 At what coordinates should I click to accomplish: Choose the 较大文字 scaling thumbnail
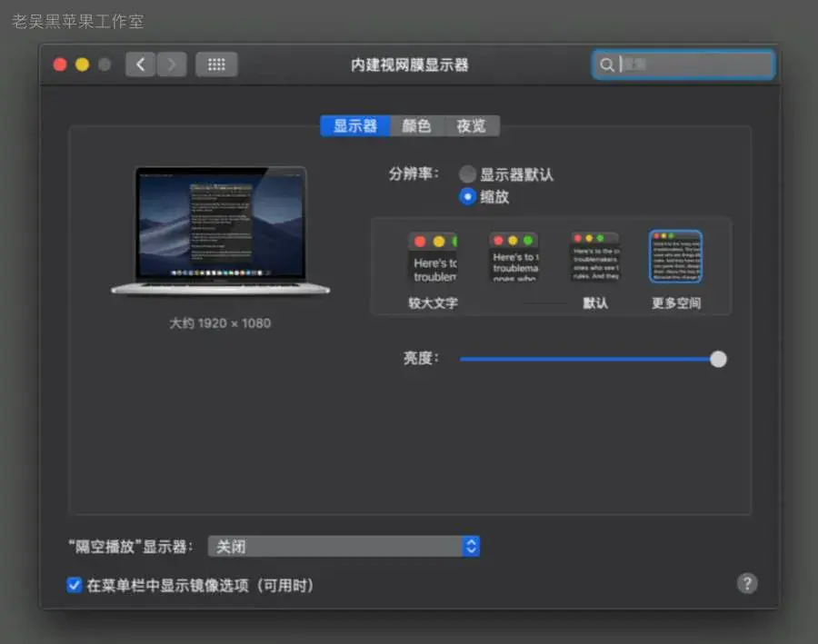433,258
